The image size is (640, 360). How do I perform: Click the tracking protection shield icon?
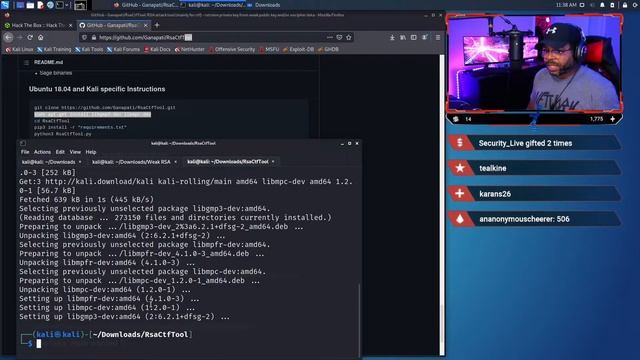pos(84,37)
